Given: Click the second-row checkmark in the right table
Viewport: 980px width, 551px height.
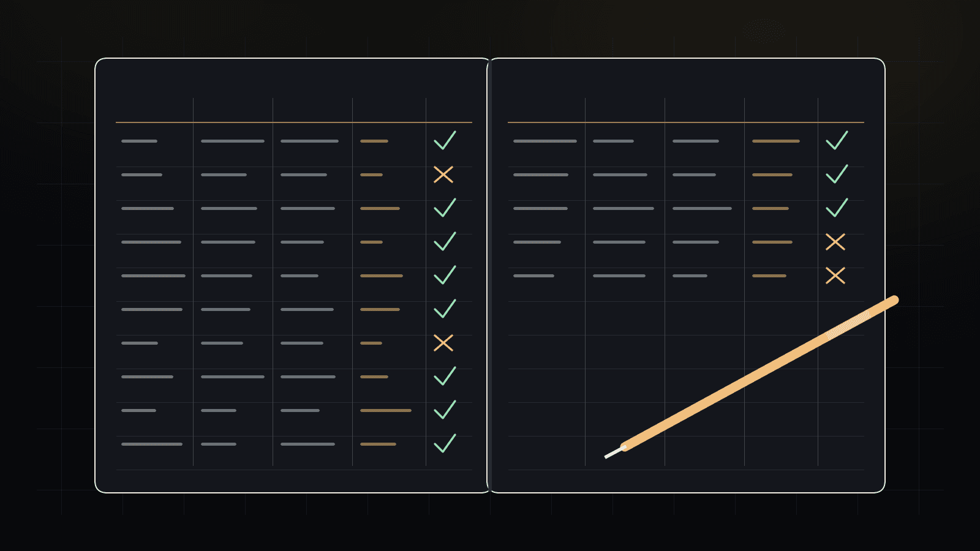Looking at the screenshot, I should tap(837, 174).
